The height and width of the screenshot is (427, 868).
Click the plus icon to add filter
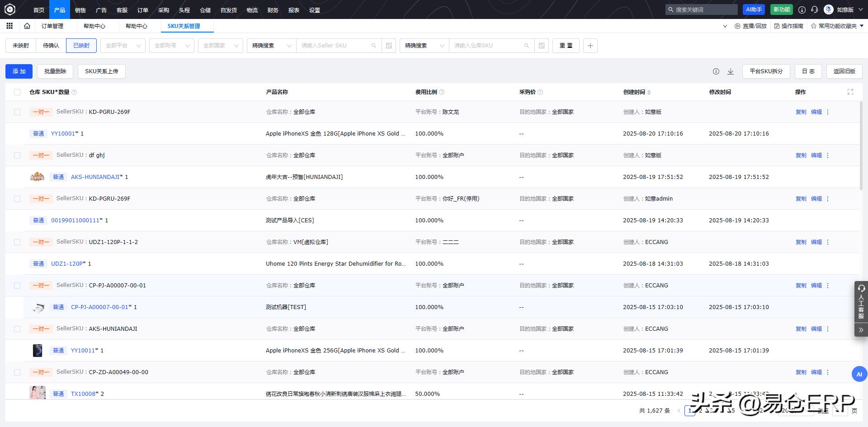[590, 46]
